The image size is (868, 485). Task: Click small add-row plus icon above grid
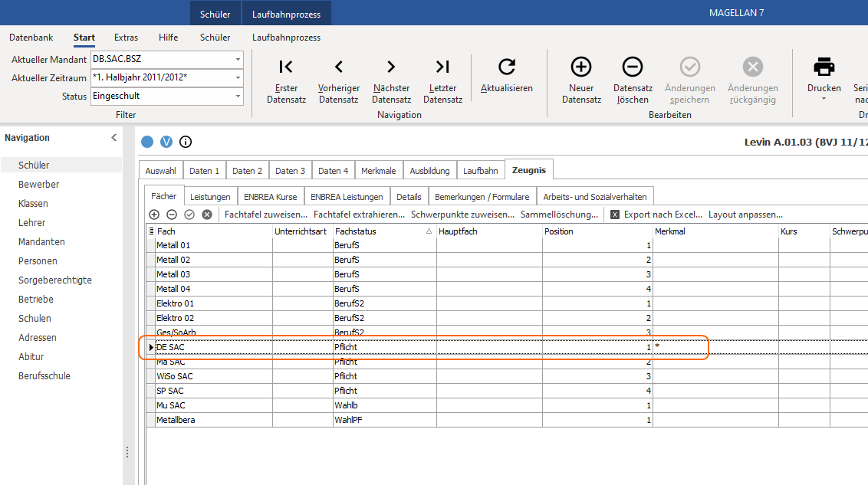(x=154, y=215)
